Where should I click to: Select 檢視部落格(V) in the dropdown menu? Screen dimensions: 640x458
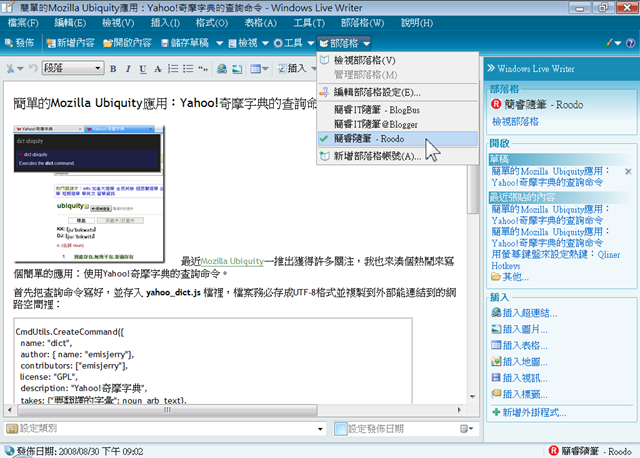pos(397,60)
